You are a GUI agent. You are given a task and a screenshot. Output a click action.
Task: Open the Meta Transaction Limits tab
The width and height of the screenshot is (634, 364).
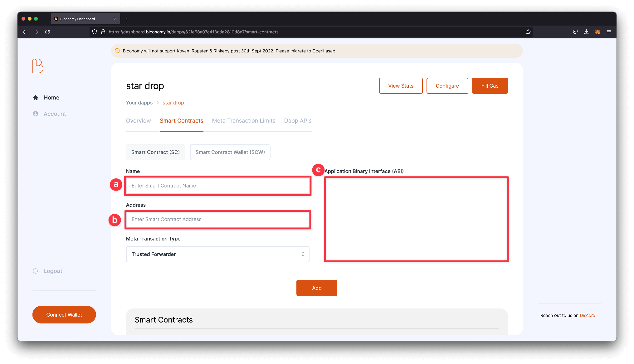(243, 121)
